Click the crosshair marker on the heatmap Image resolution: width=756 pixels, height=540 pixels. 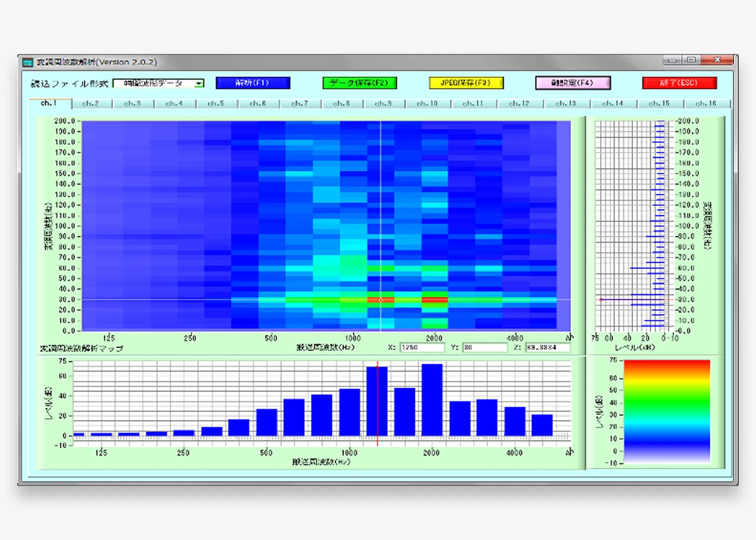(x=381, y=299)
